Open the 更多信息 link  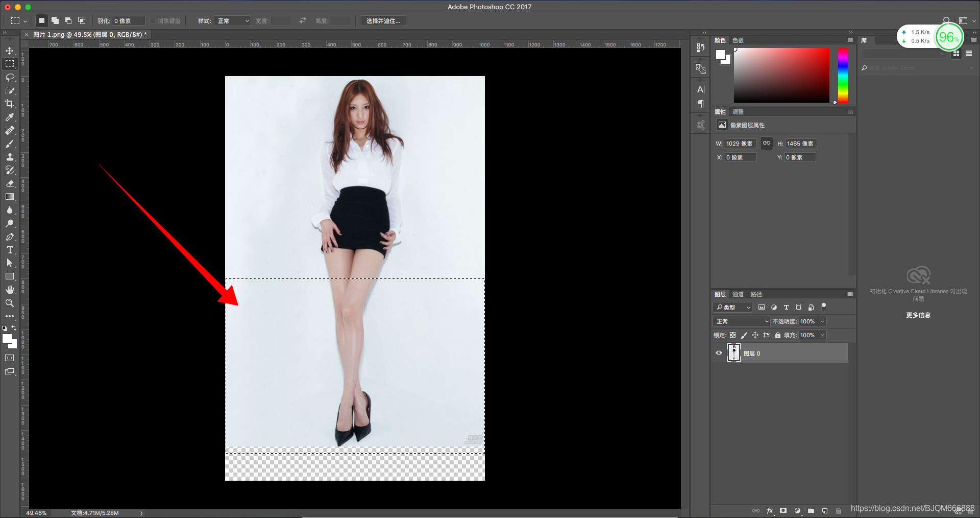click(x=918, y=315)
